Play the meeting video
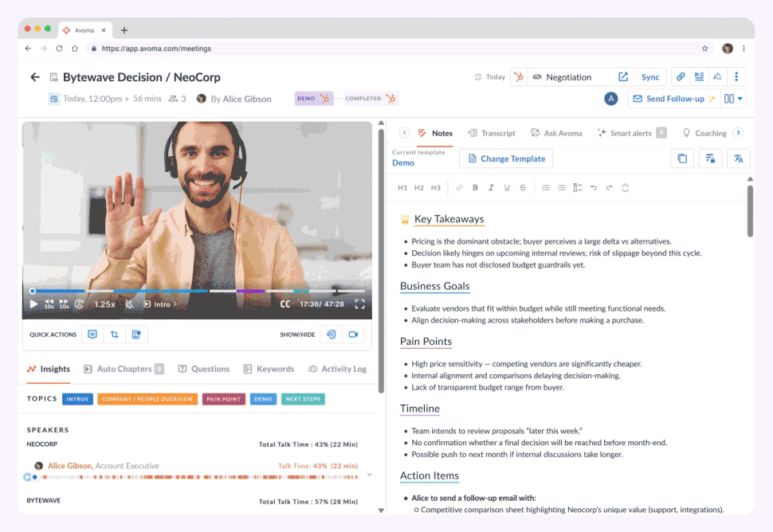The image size is (773, 532). (x=33, y=304)
